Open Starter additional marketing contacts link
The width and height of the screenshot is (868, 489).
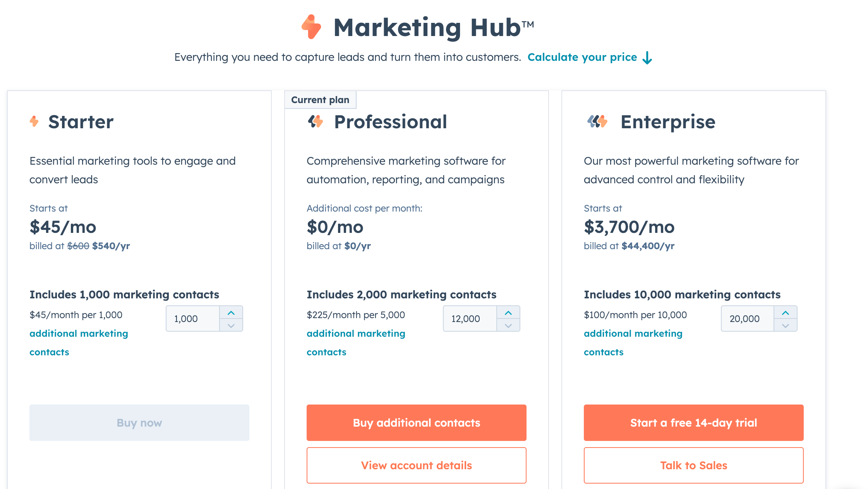pyautogui.click(x=79, y=343)
